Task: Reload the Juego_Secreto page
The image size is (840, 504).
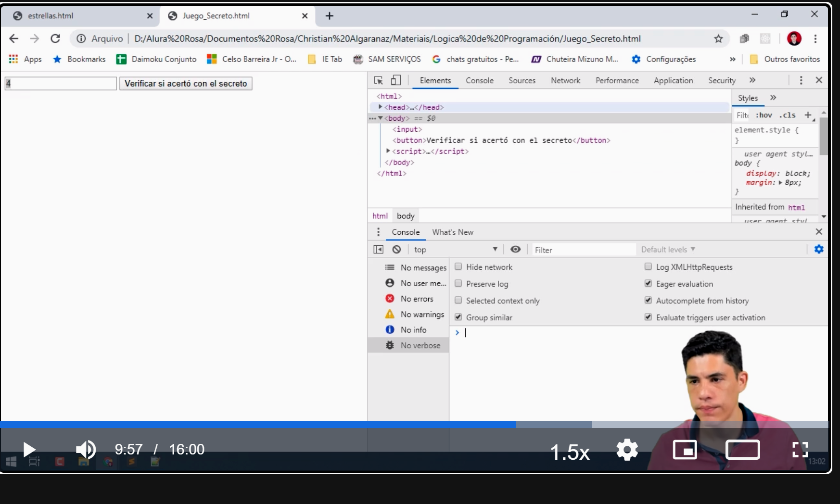Action: [x=55, y=38]
